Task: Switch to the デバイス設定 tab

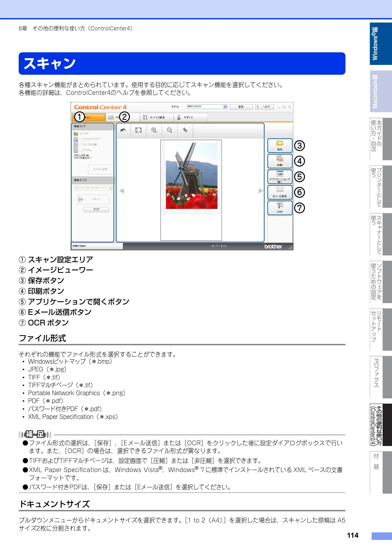Action: click(157, 117)
